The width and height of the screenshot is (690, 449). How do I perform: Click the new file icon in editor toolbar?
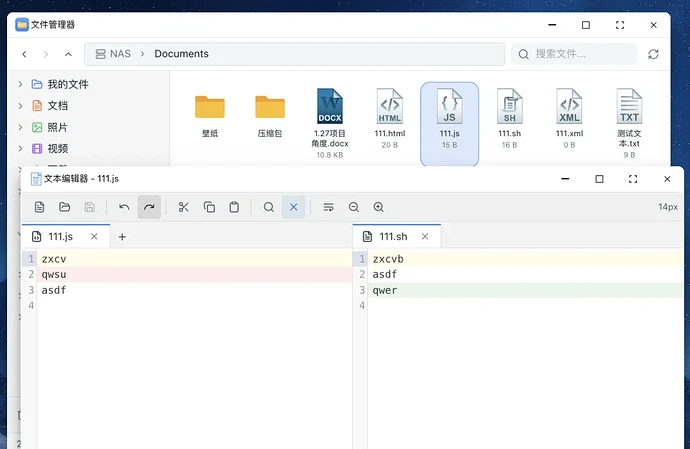coord(40,207)
